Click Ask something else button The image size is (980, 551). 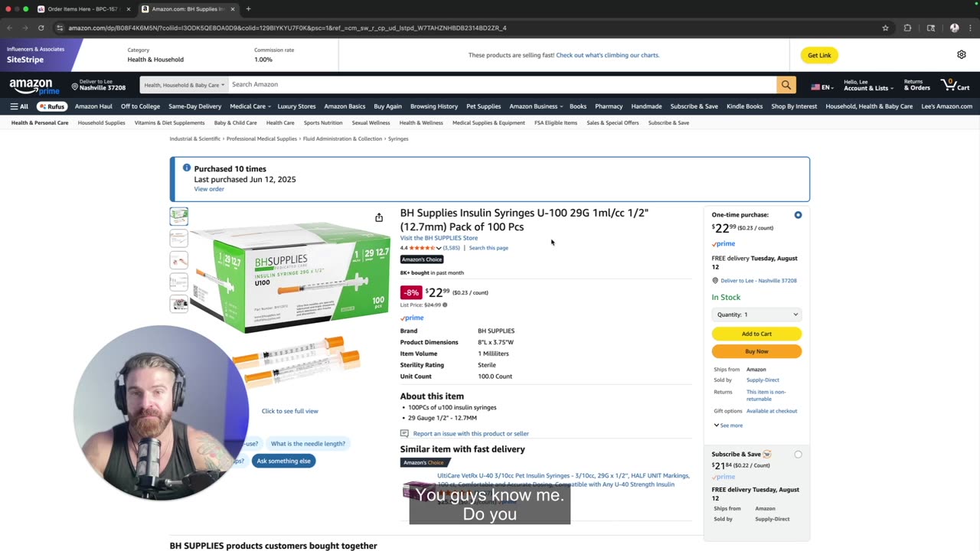point(283,461)
